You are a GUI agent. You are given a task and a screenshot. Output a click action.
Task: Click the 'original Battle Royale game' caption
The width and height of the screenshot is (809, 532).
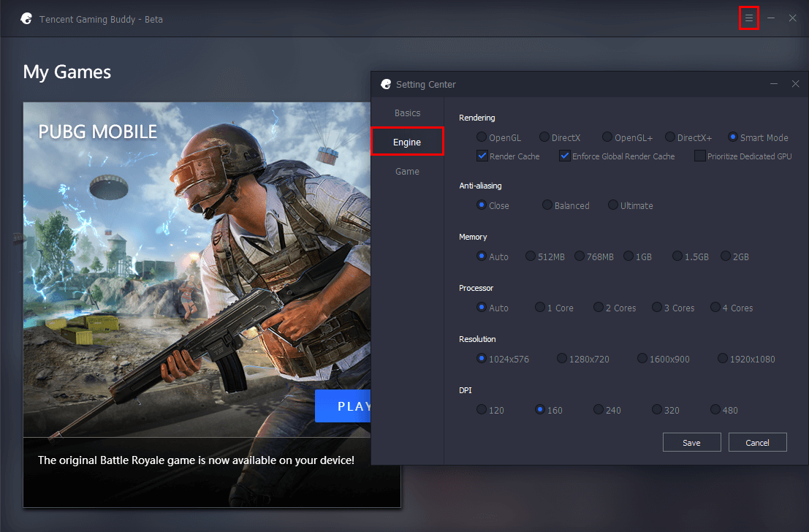click(x=196, y=460)
